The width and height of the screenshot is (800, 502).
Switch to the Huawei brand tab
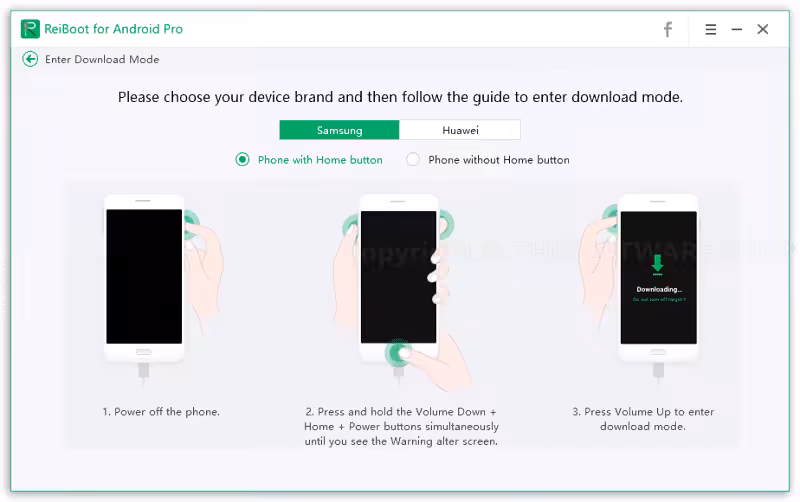click(x=460, y=130)
